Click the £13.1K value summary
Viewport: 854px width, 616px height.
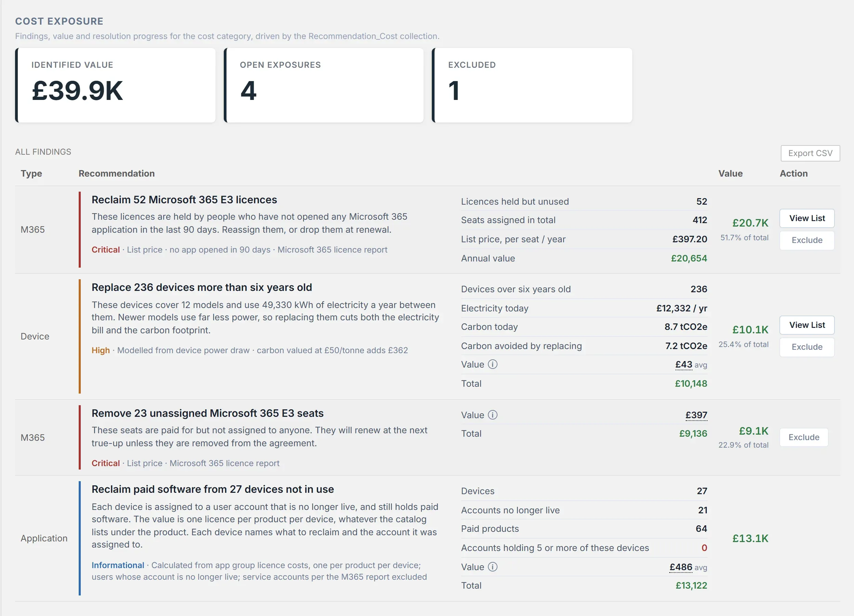(x=750, y=538)
